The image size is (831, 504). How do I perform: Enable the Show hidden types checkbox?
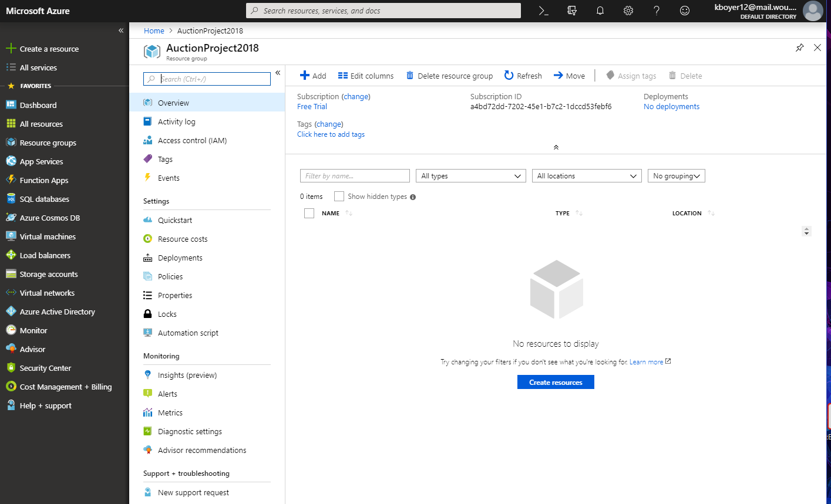tap(339, 197)
